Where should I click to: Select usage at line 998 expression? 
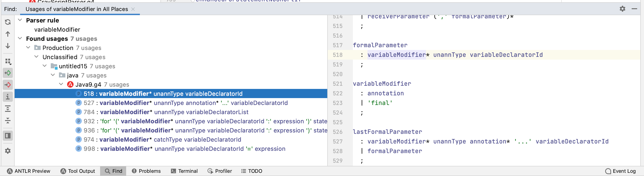tap(171, 149)
